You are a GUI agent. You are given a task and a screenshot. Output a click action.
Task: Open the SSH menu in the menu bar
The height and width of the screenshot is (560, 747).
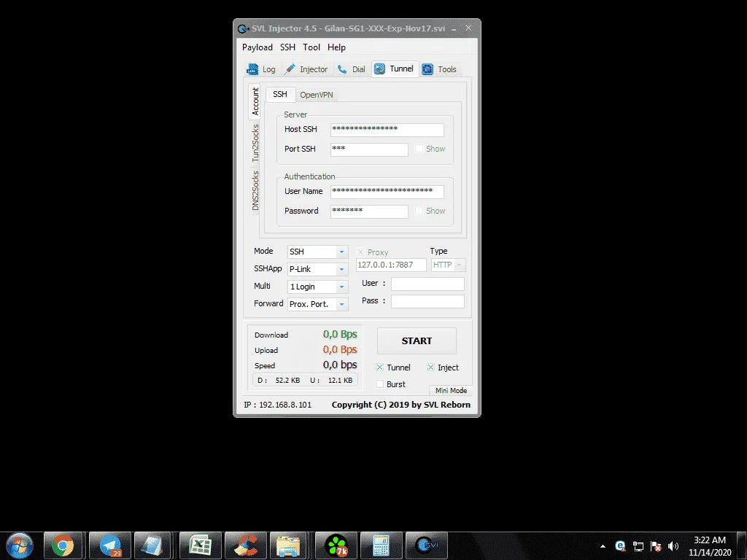point(287,47)
